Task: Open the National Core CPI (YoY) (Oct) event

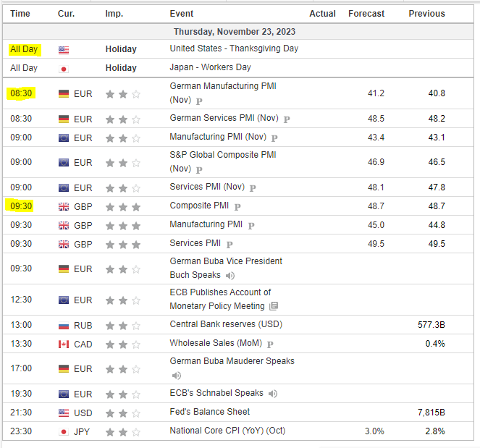Action: click(x=227, y=431)
